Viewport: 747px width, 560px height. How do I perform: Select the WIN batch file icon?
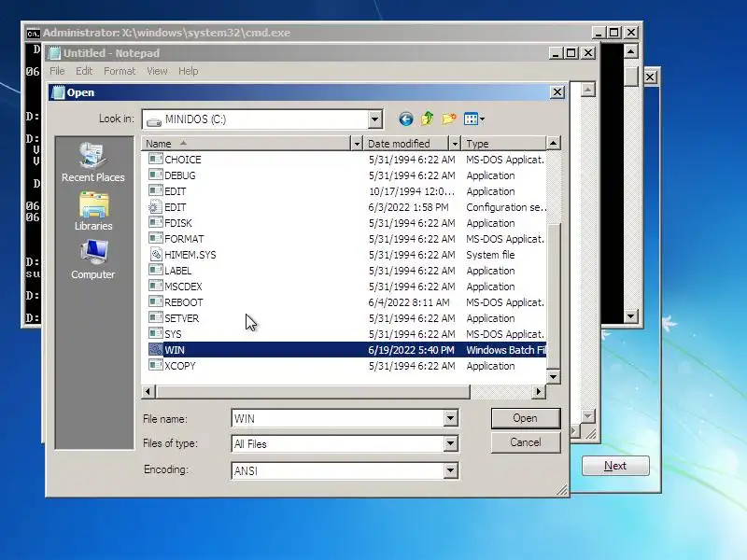pyautogui.click(x=155, y=349)
